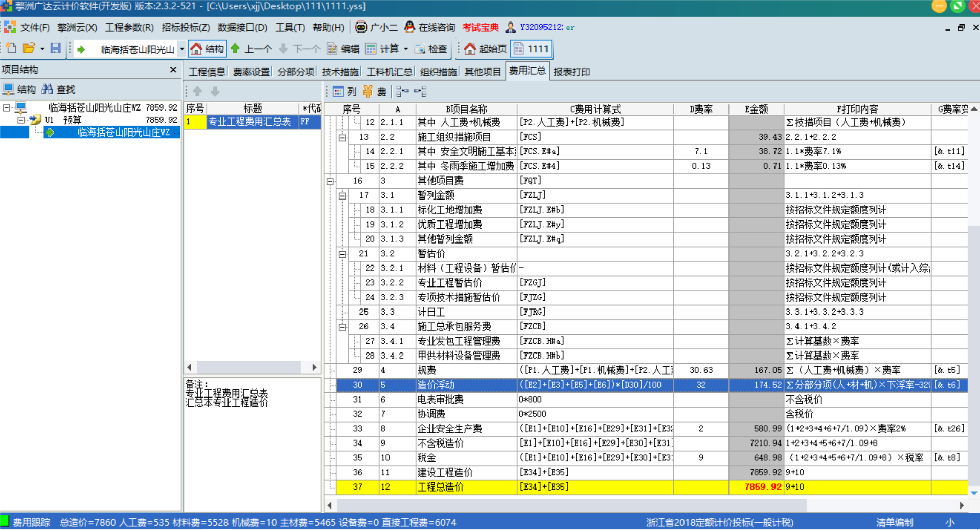Click the 计算 calculate button
The image size is (980, 530).
(382, 49)
